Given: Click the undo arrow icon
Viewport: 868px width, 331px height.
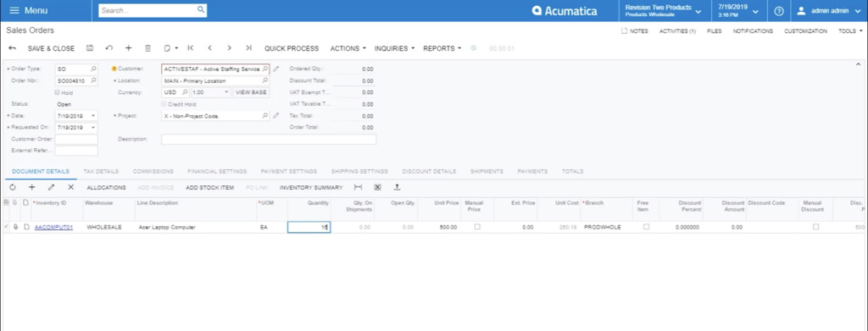Looking at the screenshot, I should 109,48.
